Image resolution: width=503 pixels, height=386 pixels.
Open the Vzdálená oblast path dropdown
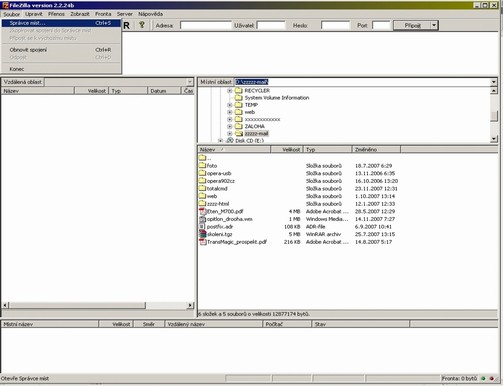click(189, 82)
